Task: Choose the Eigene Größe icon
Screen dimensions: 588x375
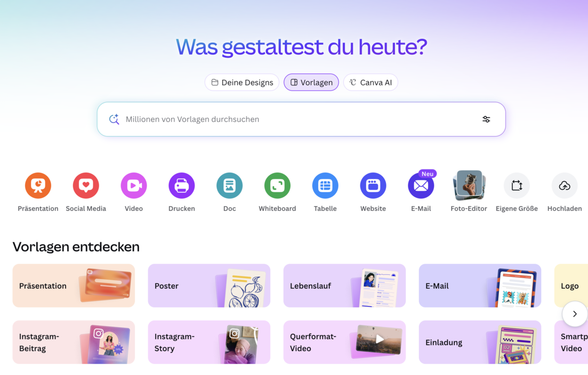Action: point(517,185)
